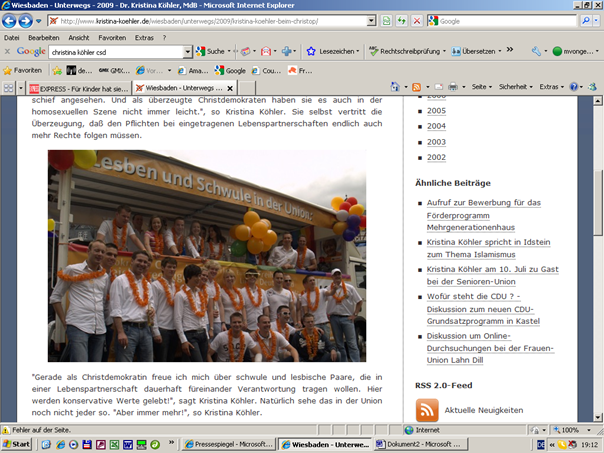Open the Favoriten star button
The width and height of the screenshot is (604, 453).
coord(22,70)
